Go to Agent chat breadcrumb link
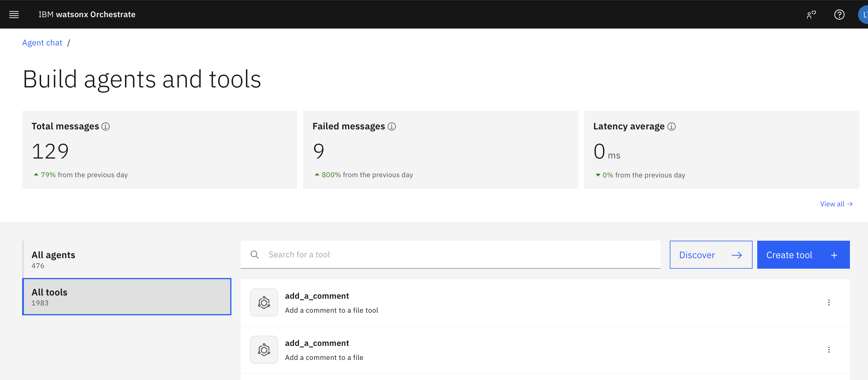 click(42, 43)
